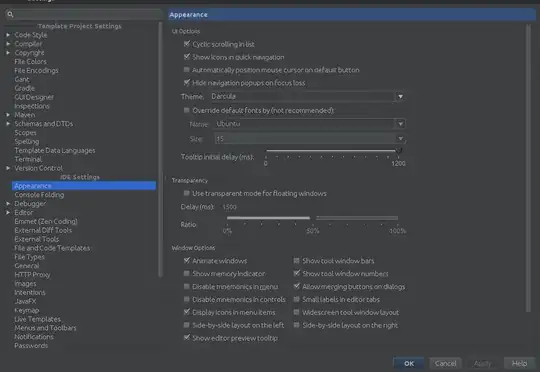Open Console Folding settings
This screenshot has height=372, width=540.
tap(39, 195)
